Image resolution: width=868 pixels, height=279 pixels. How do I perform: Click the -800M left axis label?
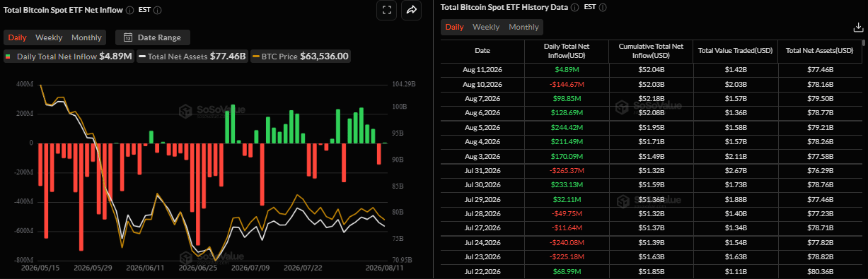(23, 260)
